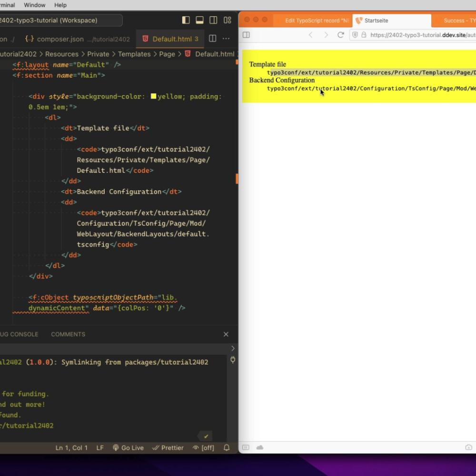476x476 pixels.
Task: Click 'Backend Configuration' text in browser page
Action: [x=282, y=80]
